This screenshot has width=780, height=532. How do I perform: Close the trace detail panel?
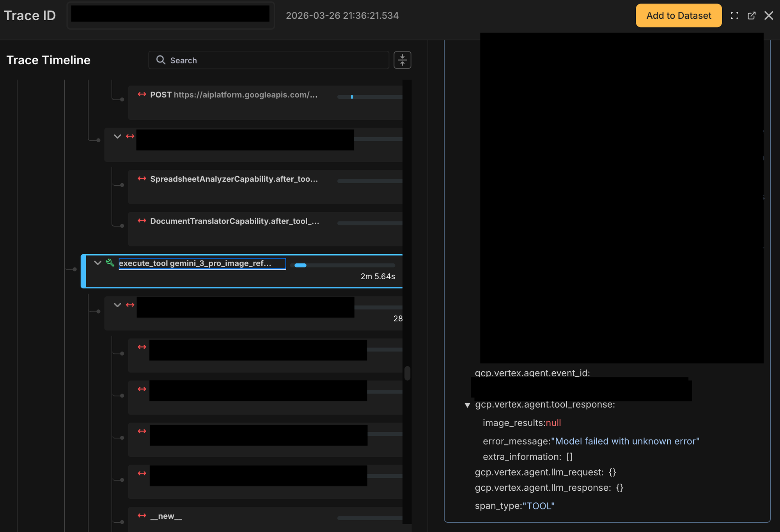(769, 16)
